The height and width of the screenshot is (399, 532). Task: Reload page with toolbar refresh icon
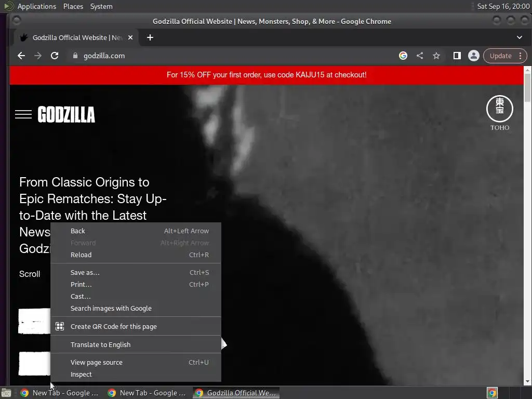(54, 56)
